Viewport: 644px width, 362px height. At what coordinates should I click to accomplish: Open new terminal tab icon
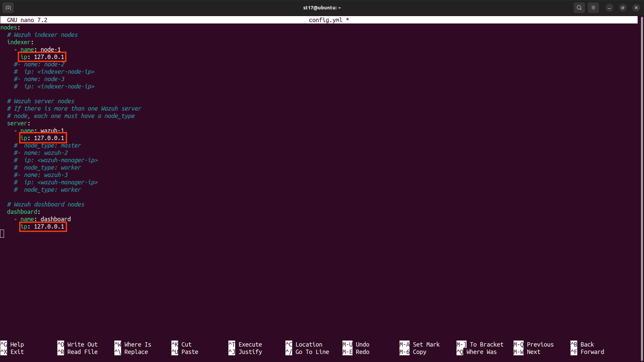point(8,8)
